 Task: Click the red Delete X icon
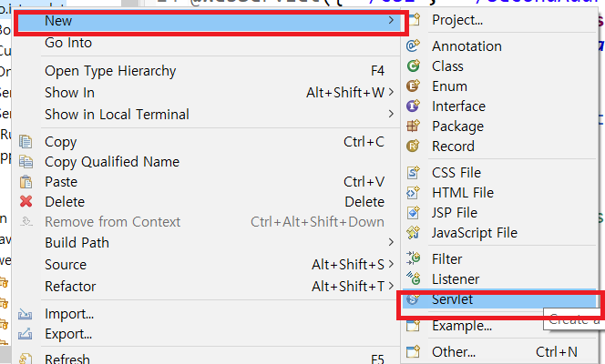pyautogui.click(x=26, y=201)
